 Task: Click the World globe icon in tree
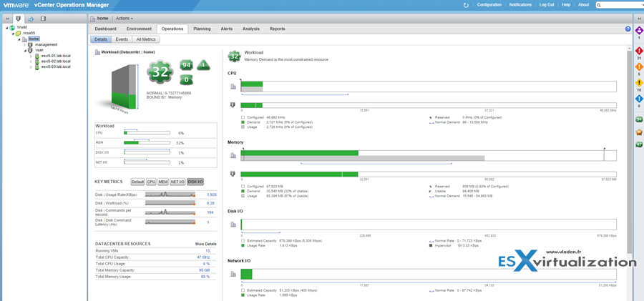(12, 27)
